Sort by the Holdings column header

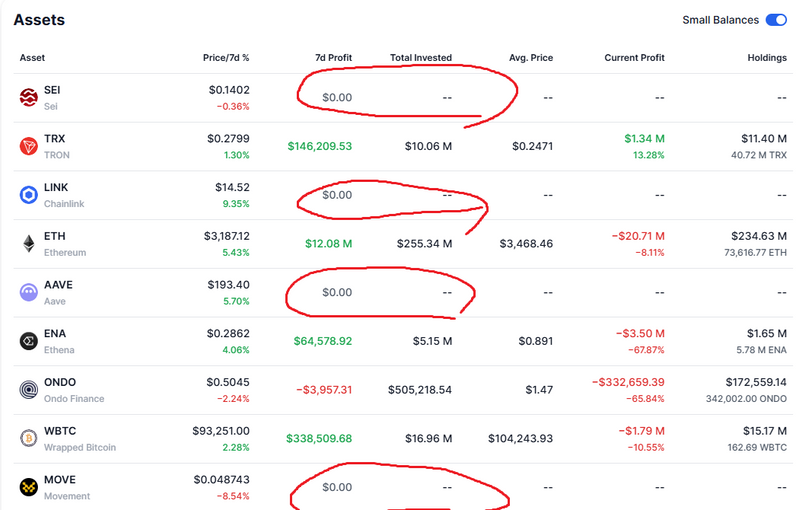[x=766, y=58]
